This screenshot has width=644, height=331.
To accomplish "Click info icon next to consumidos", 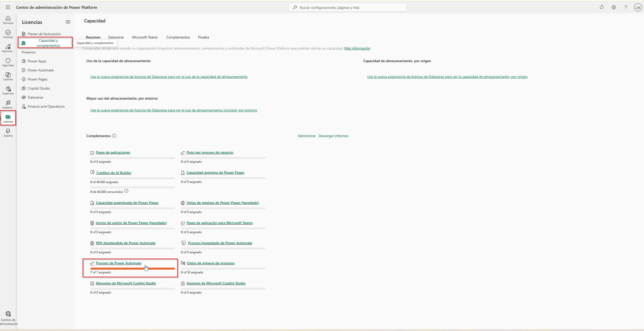I will [126, 191].
